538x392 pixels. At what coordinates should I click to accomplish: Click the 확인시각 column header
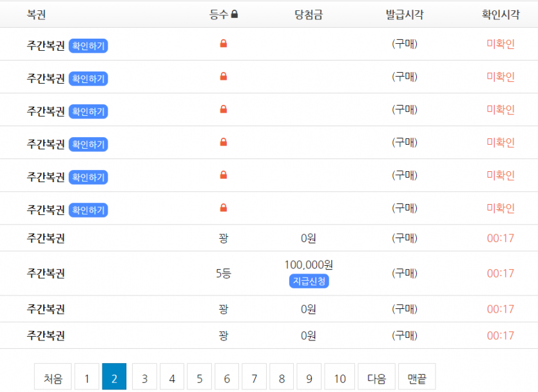pos(501,14)
